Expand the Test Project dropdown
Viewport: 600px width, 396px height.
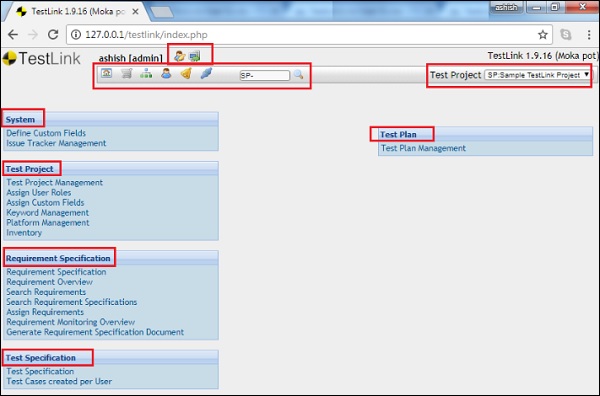click(538, 75)
